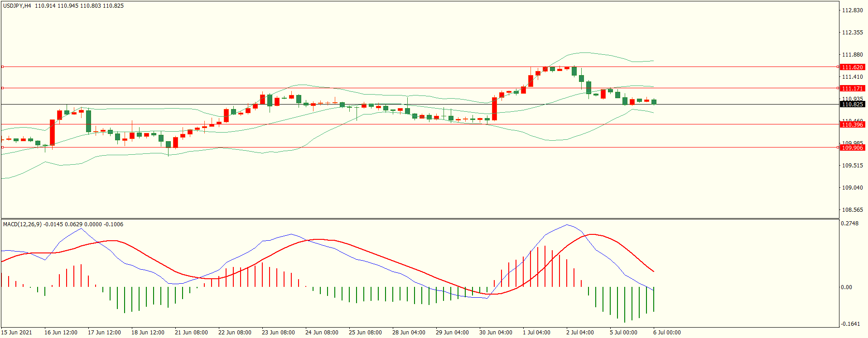Click the 0.2748 MACD scale value
868x338 pixels.
[x=849, y=224]
